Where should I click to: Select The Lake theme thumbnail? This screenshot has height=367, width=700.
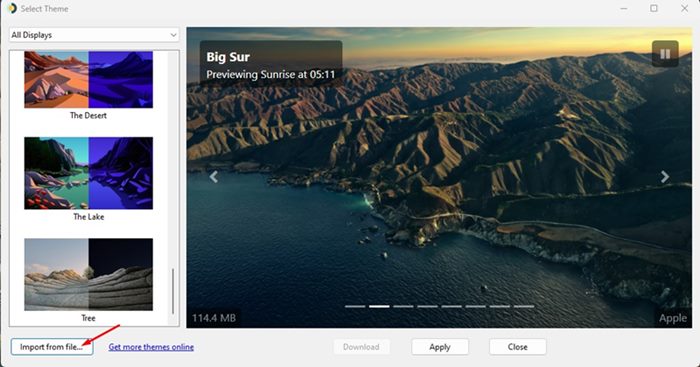88,173
